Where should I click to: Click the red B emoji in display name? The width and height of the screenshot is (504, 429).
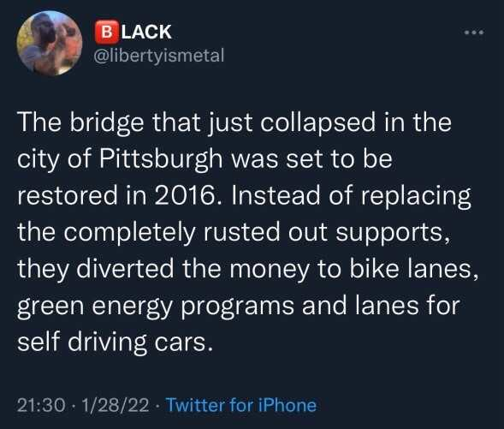pyautogui.click(x=107, y=32)
